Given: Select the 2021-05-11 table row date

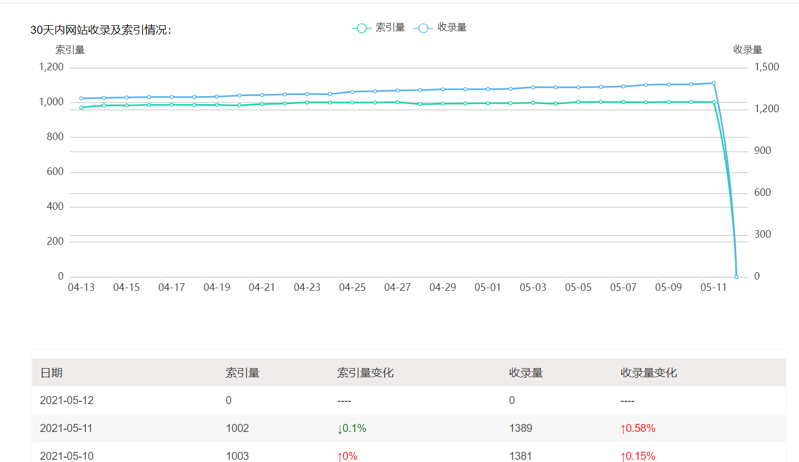Looking at the screenshot, I should point(67,428).
